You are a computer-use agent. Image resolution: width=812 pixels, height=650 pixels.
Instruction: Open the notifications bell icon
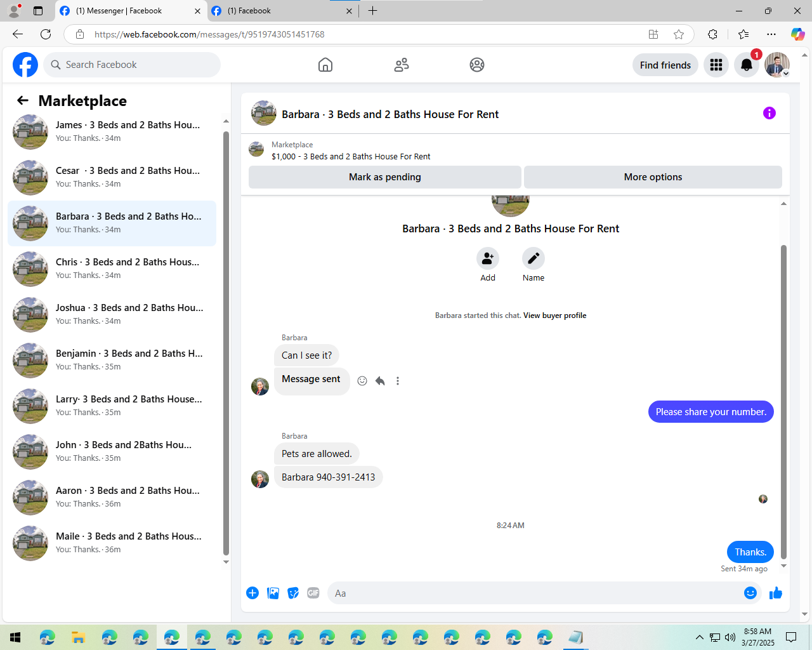tap(747, 65)
